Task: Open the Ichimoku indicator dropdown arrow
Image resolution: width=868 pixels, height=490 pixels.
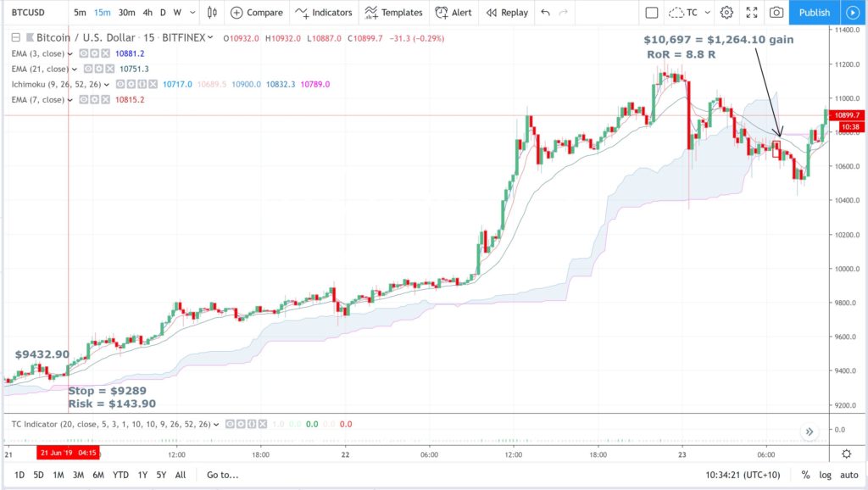Action: [x=106, y=85]
